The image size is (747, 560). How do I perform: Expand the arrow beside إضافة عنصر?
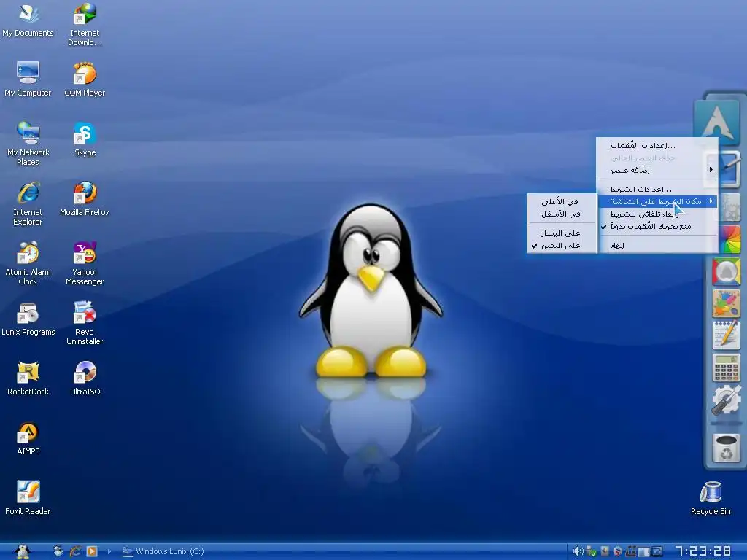click(711, 170)
